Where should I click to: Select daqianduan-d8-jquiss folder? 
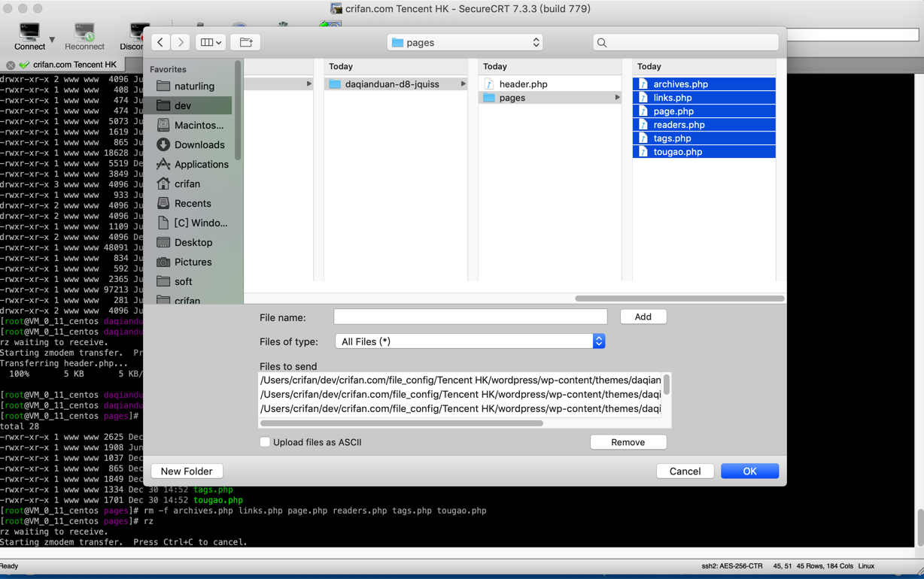pyautogui.click(x=396, y=84)
